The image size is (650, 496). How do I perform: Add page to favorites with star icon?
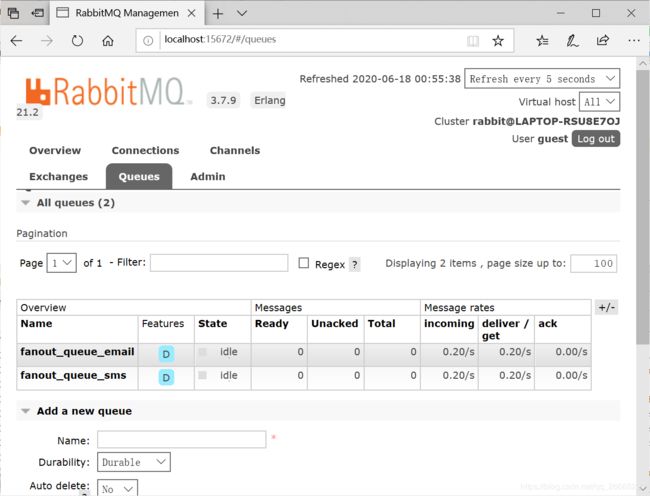498,41
